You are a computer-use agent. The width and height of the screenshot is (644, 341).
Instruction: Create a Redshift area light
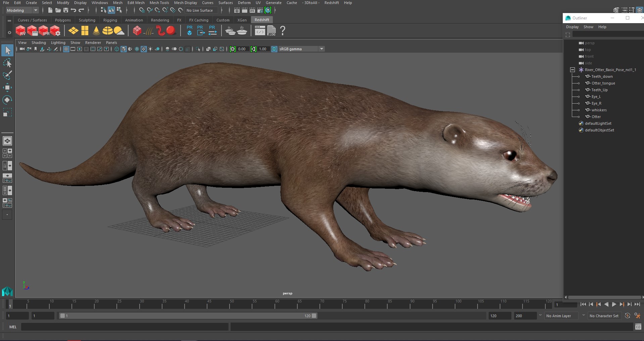click(x=73, y=31)
